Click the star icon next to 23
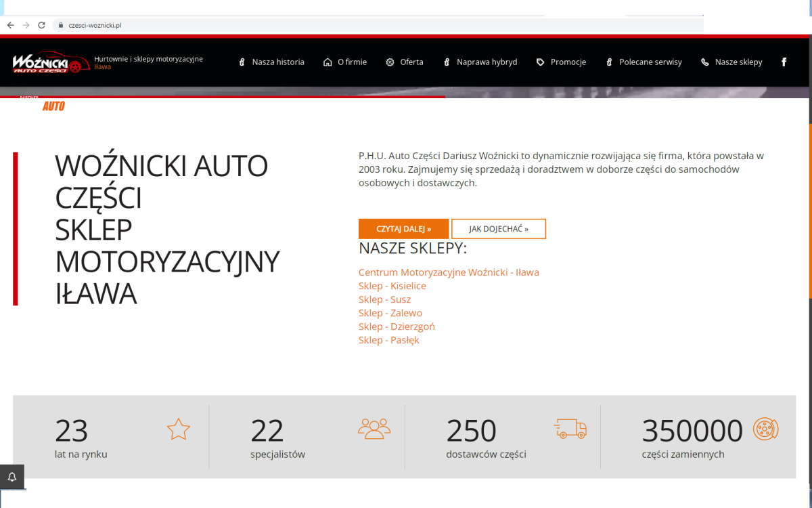Image resolution: width=812 pixels, height=508 pixels. coord(179,429)
